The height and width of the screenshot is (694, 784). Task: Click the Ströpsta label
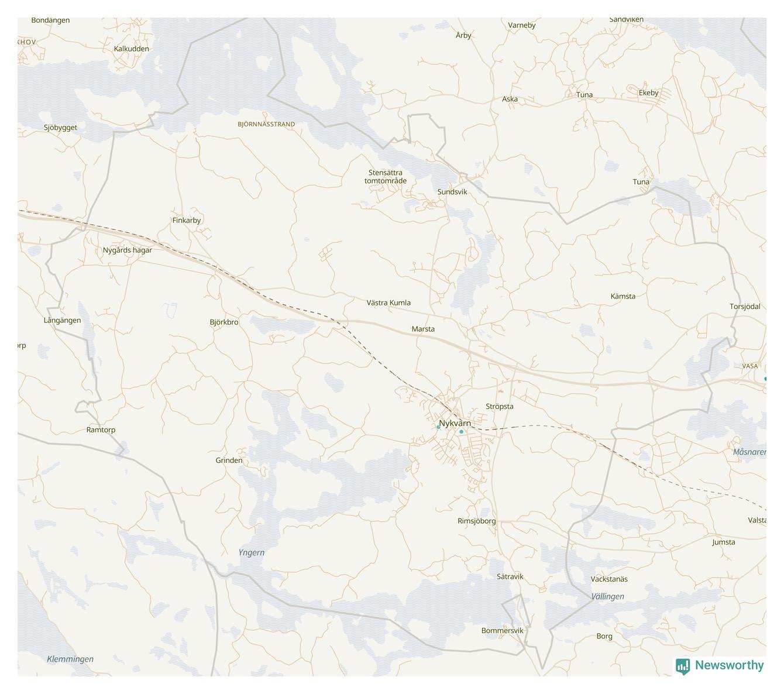500,407
